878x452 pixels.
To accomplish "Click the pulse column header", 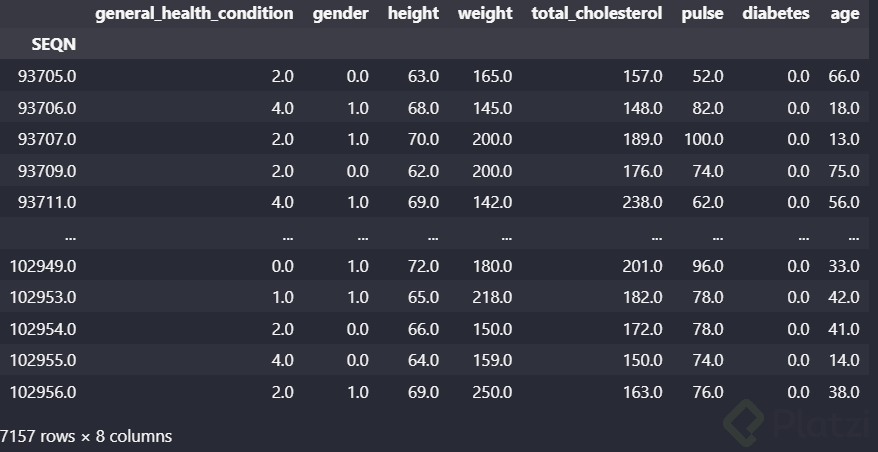I will (702, 14).
